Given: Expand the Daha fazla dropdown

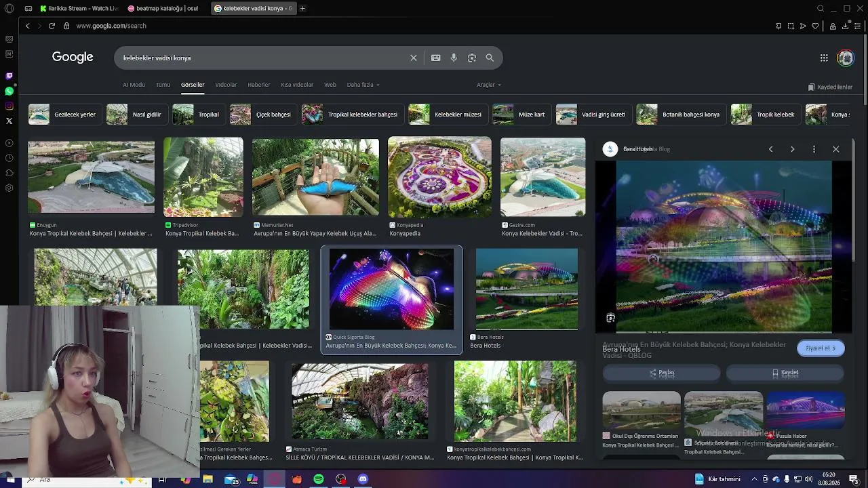Looking at the screenshot, I should (363, 85).
